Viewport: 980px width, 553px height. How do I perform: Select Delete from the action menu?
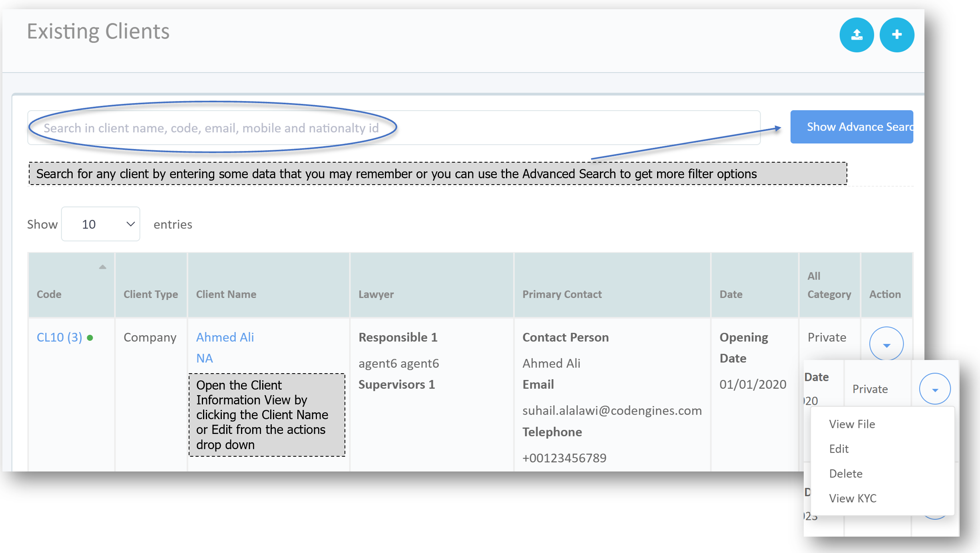click(845, 473)
